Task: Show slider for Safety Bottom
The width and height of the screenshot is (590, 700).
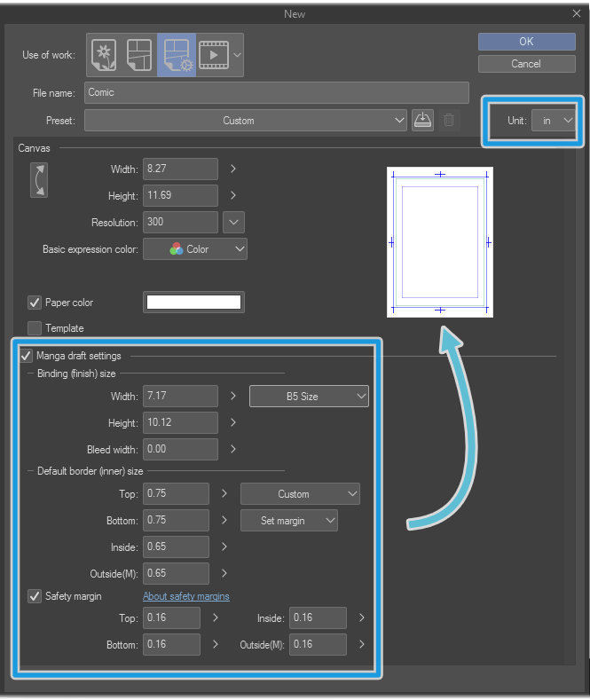Action: (215, 644)
